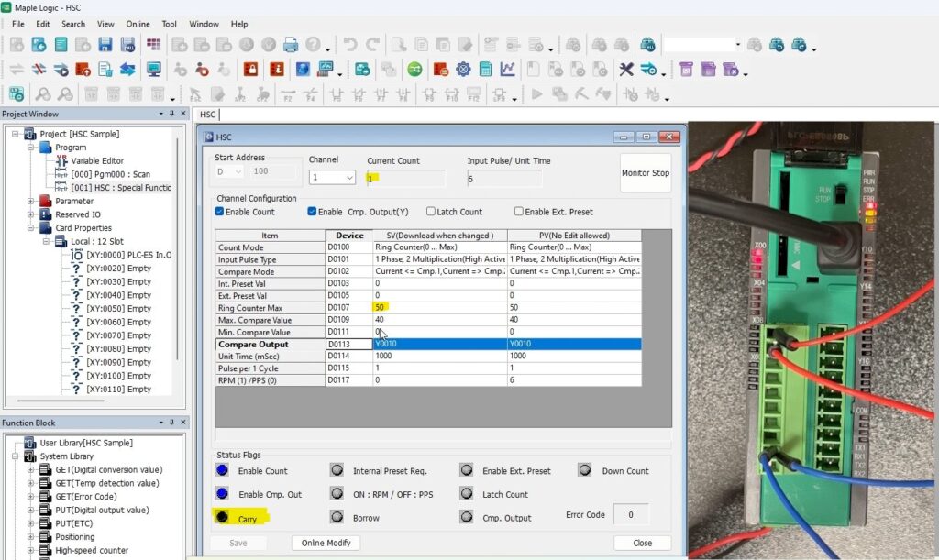Click the Close button in HSC dialog
The height and width of the screenshot is (560, 939).
(643, 543)
